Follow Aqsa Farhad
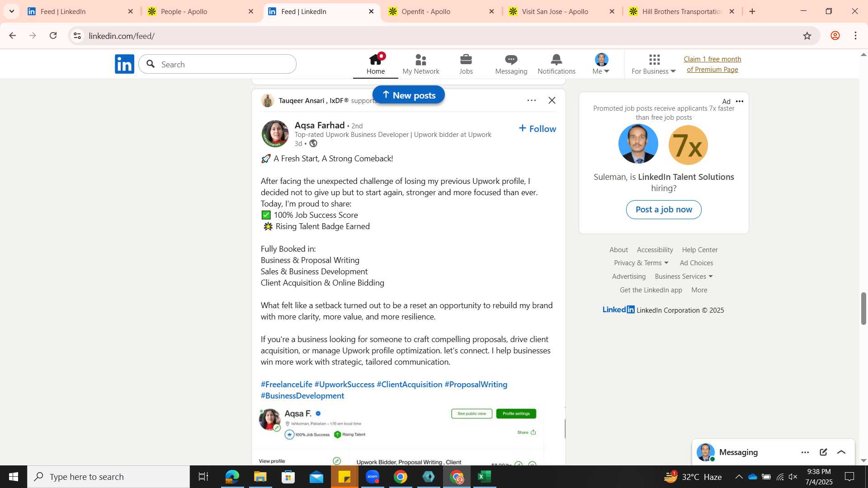Screen dimensions: 868x488 [537, 129]
